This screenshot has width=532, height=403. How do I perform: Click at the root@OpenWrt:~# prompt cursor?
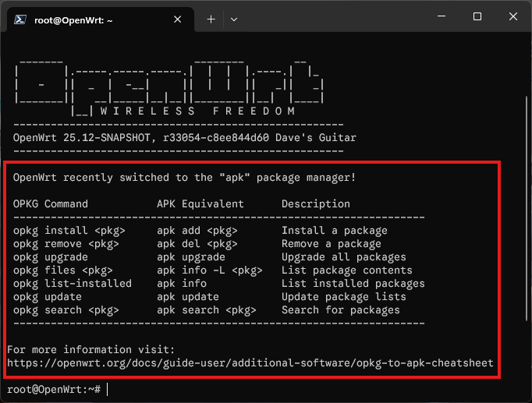107,390
